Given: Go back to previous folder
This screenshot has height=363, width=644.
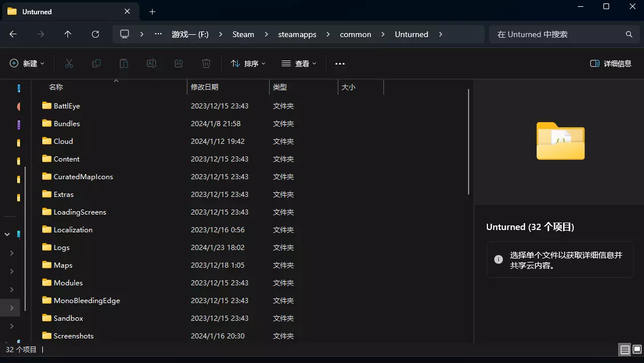Looking at the screenshot, I should tap(13, 34).
